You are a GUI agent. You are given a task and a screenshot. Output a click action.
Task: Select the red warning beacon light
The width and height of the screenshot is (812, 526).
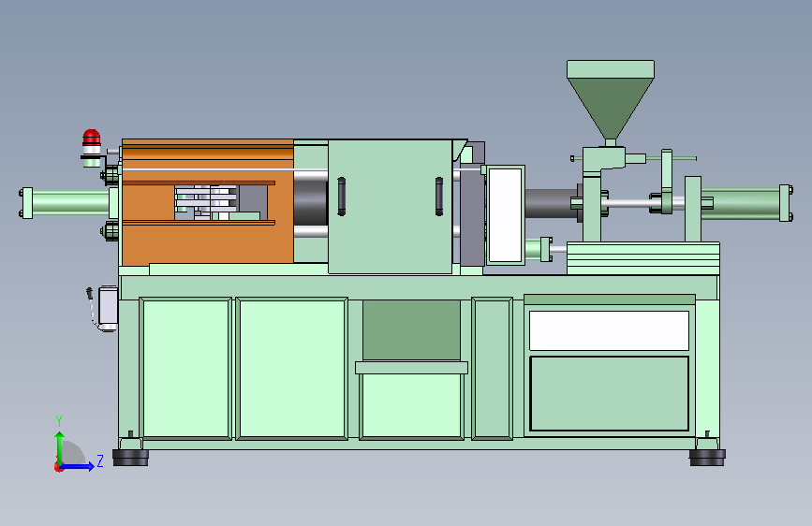[x=92, y=138]
